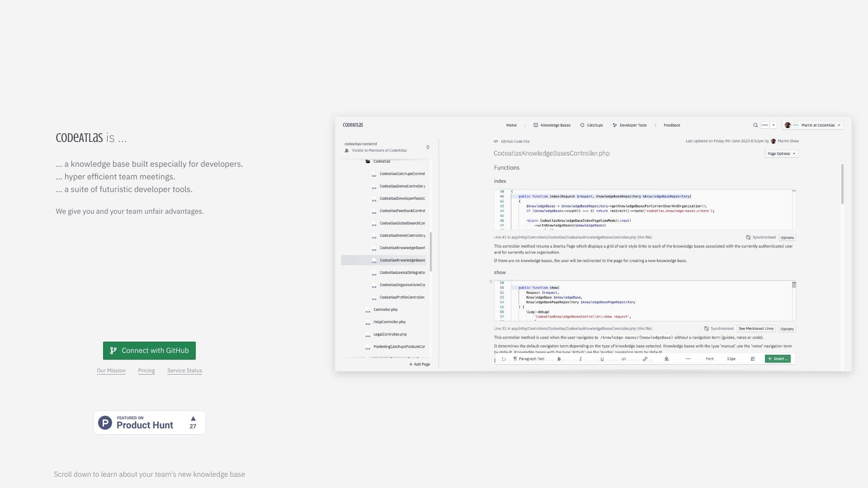Toggle italic formatting in the editor
This screenshot has width=868, height=488.
[580, 359]
